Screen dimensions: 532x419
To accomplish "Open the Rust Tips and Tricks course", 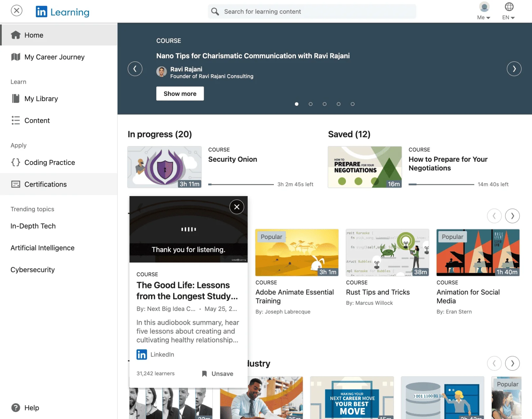I will click(x=378, y=292).
